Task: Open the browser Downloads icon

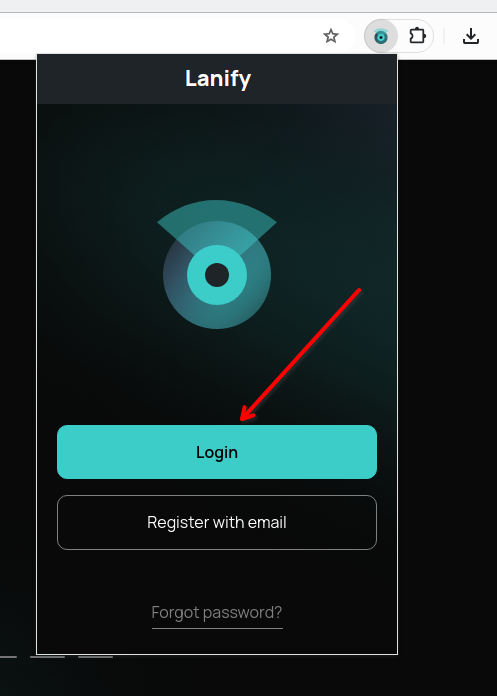Action: point(471,36)
